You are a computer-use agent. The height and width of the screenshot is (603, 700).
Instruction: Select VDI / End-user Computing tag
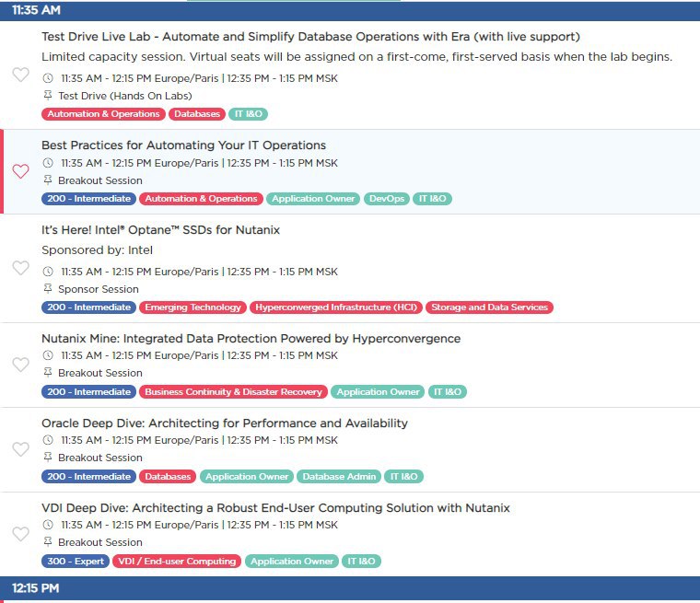coord(177,561)
